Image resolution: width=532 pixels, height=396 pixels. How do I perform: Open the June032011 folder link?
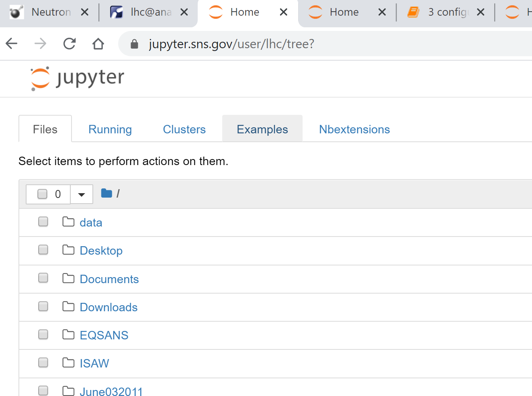(111, 391)
